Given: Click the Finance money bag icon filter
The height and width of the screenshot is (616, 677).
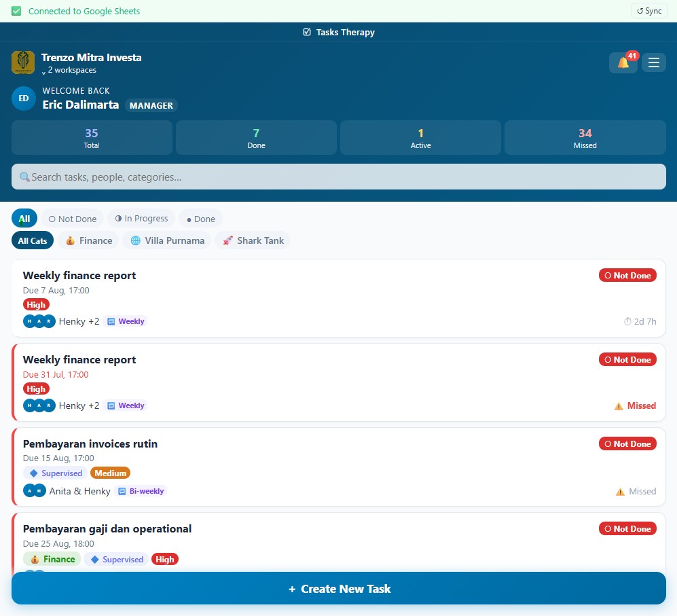Looking at the screenshot, I should click(x=71, y=241).
